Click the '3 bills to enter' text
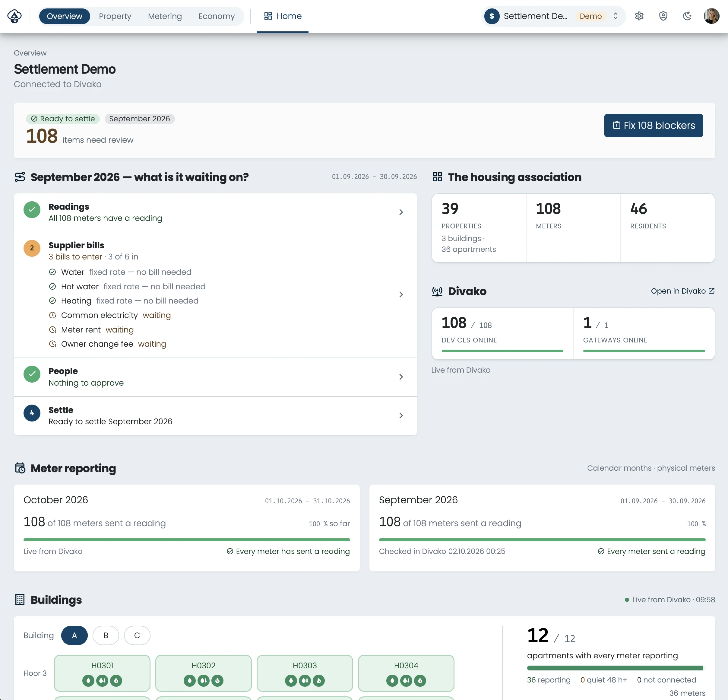This screenshot has height=700, width=728. (x=75, y=257)
